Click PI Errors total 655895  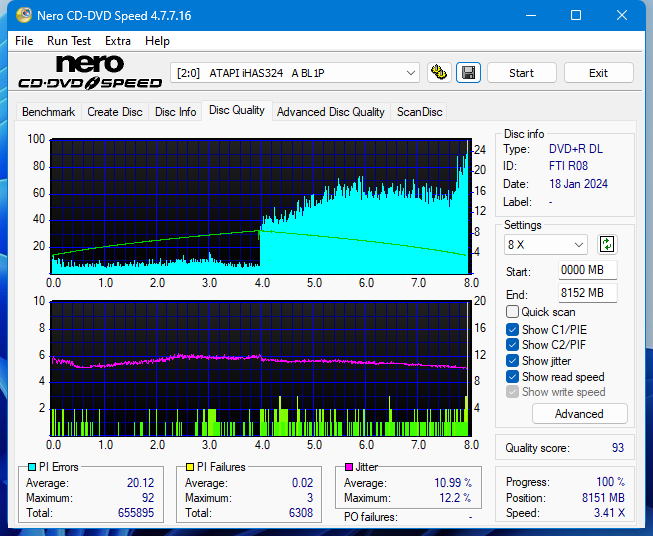(136, 513)
